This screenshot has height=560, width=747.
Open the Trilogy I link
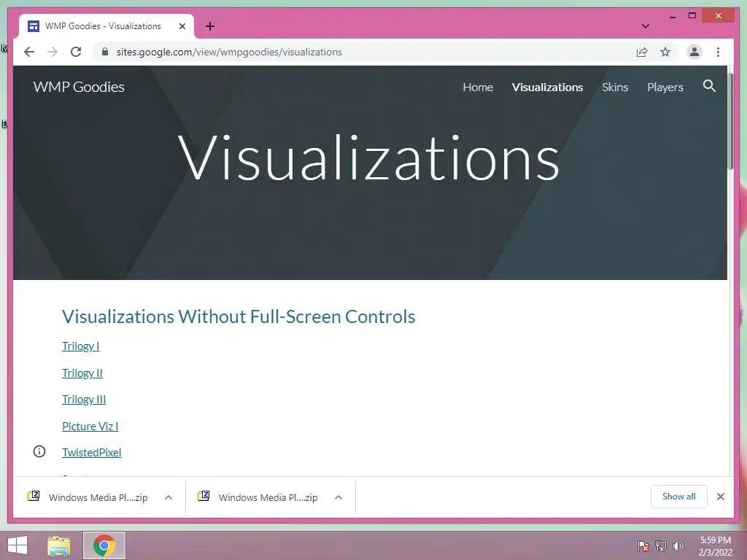80,346
